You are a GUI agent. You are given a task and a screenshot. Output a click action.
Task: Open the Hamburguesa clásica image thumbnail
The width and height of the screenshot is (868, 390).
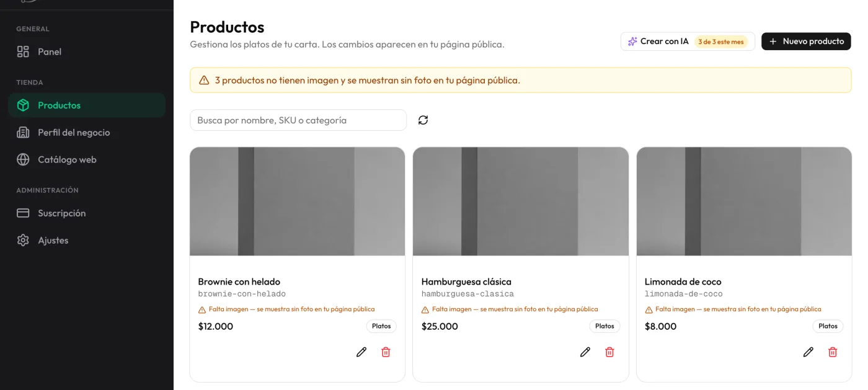(521, 202)
